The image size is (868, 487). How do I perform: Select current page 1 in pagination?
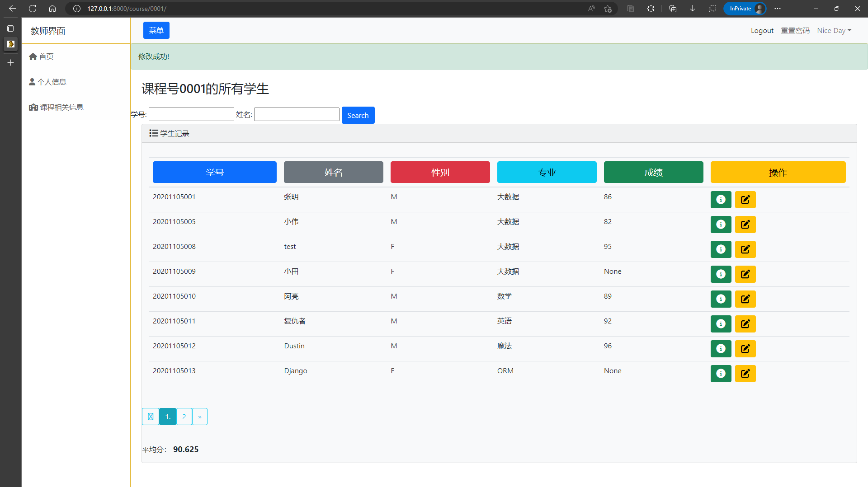(x=168, y=417)
